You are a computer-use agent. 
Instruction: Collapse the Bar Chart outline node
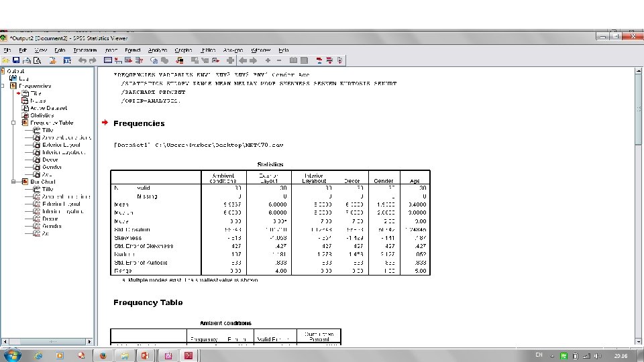[13, 182]
